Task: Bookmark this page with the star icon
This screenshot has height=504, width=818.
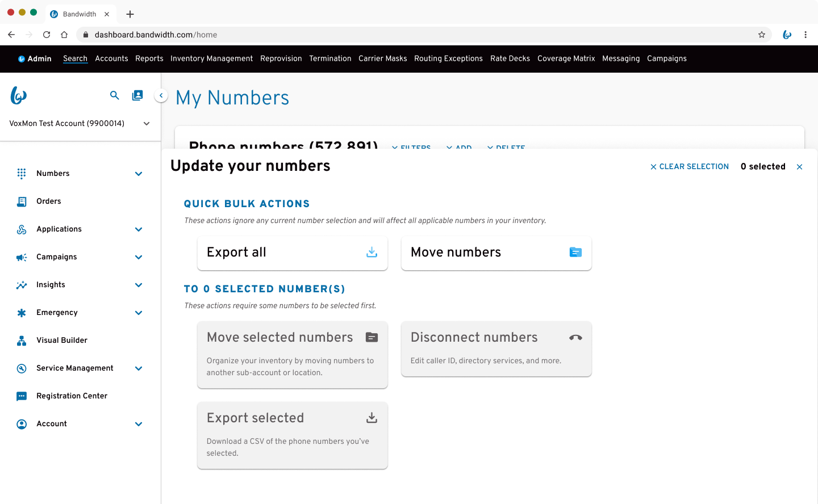Action: click(762, 35)
